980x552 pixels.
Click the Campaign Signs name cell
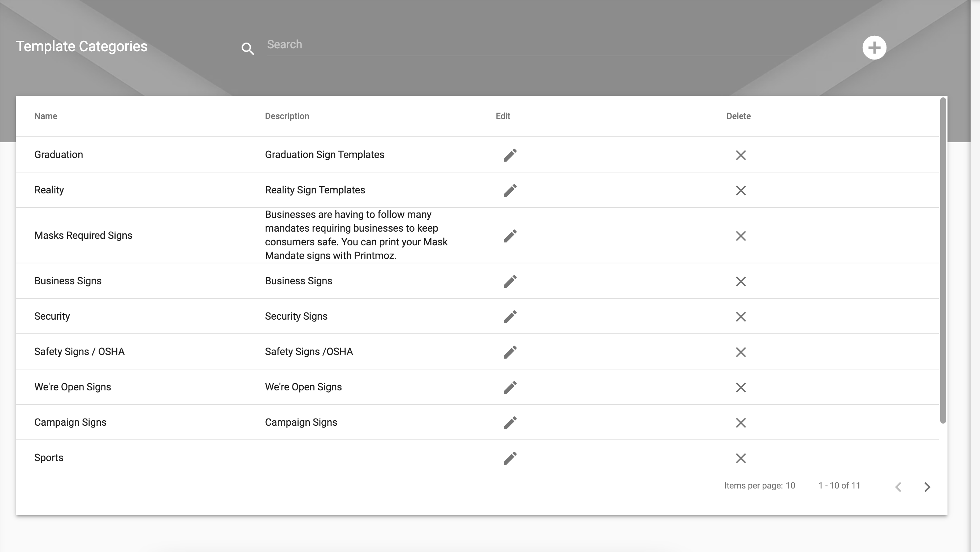click(x=70, y=422)
